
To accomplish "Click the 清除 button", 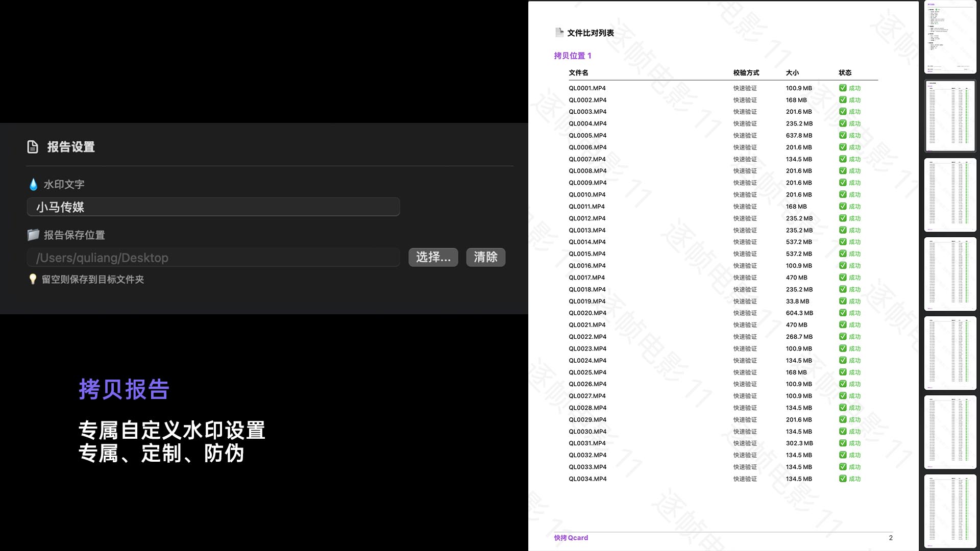I will click(x=485, y=257).
